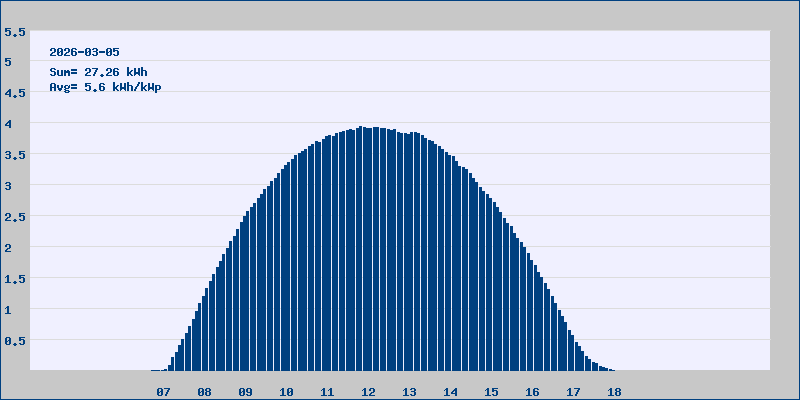
Task: Click the Sum= 27.26 kWh text
Action: (98, 72)
